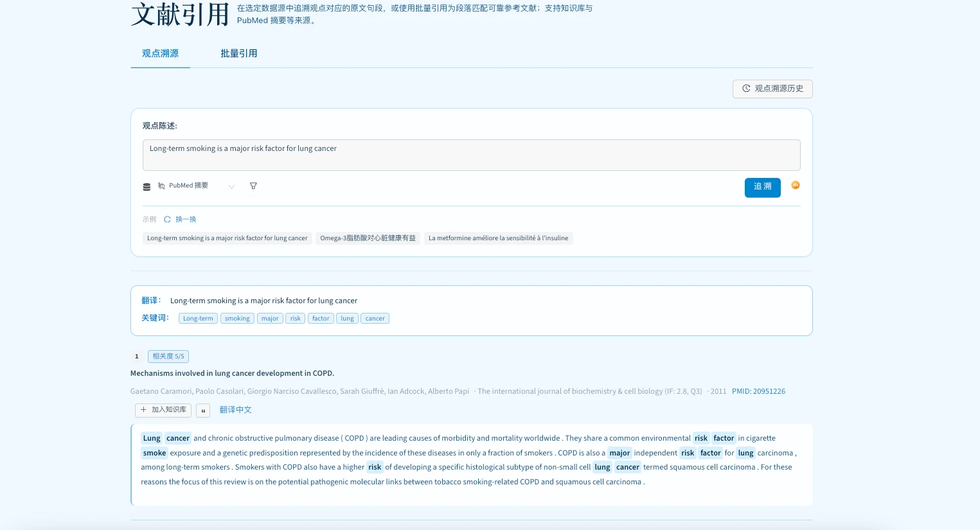Open article title Mechanisms involved in lung cancer
Viewport: 980px width, 530px height.
[x=232, y=373]
